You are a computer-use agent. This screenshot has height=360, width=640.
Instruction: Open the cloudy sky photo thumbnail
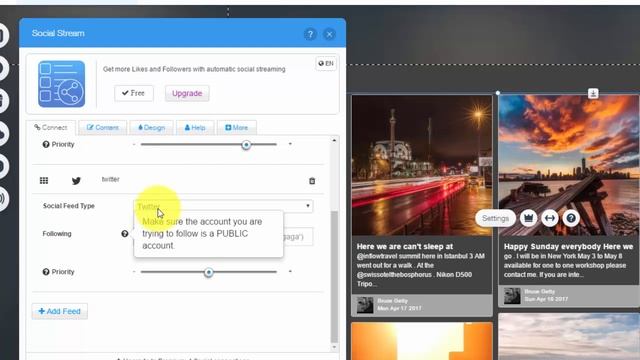point(569,337)
